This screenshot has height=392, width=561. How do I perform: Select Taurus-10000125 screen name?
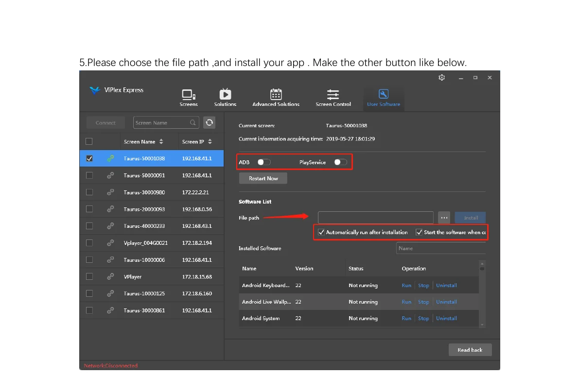[144, 293]
